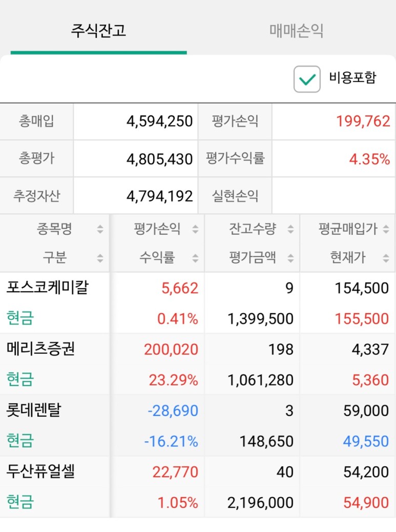Tap total valuation 4,805,430
The width and height of the screenshot is (396, 532).
coord(159,159)
